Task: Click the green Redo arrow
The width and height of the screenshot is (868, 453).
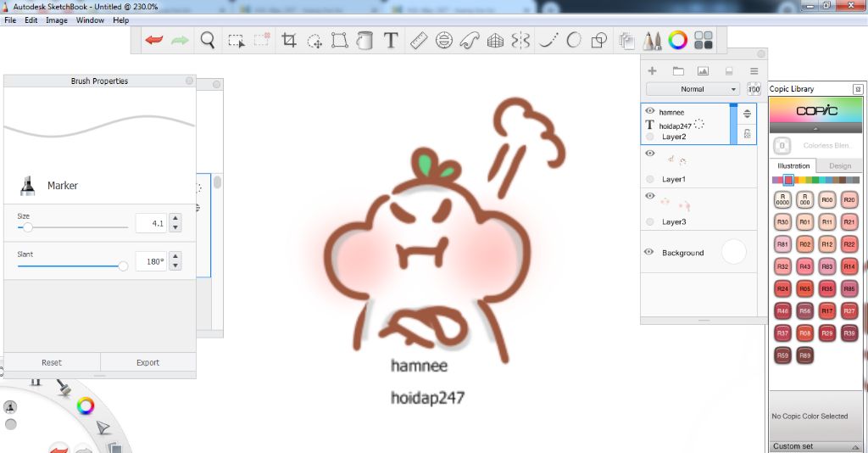Action: 180,40
